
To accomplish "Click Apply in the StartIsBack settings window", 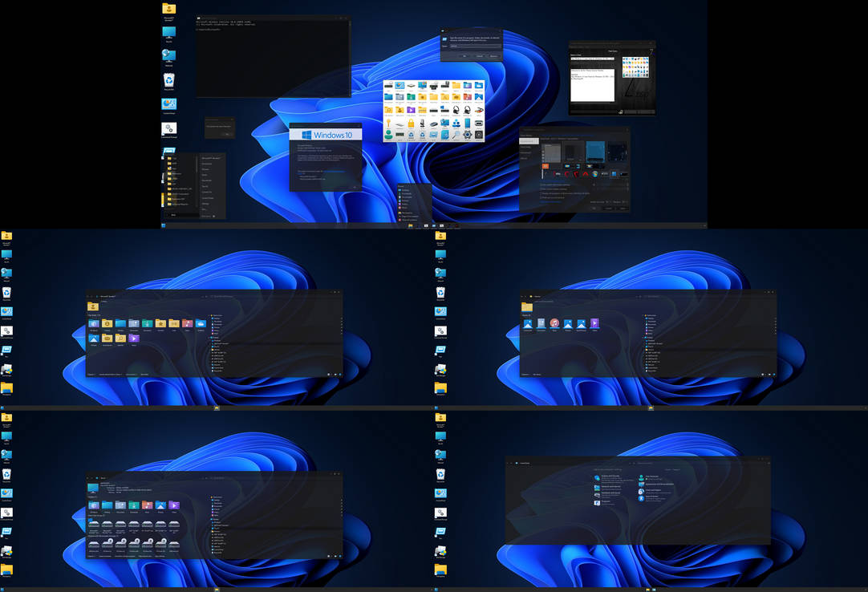I will coord(623,209).
